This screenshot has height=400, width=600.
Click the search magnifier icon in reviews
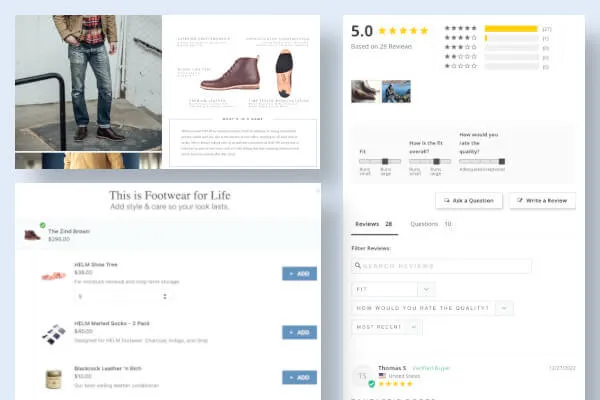tap(358, 266)
